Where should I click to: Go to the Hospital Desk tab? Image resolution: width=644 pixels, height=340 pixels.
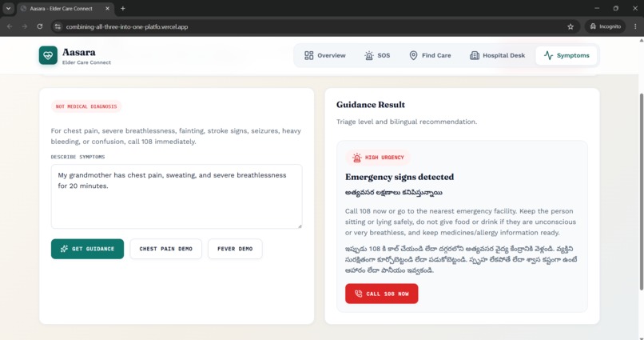(x=497, y=55)
